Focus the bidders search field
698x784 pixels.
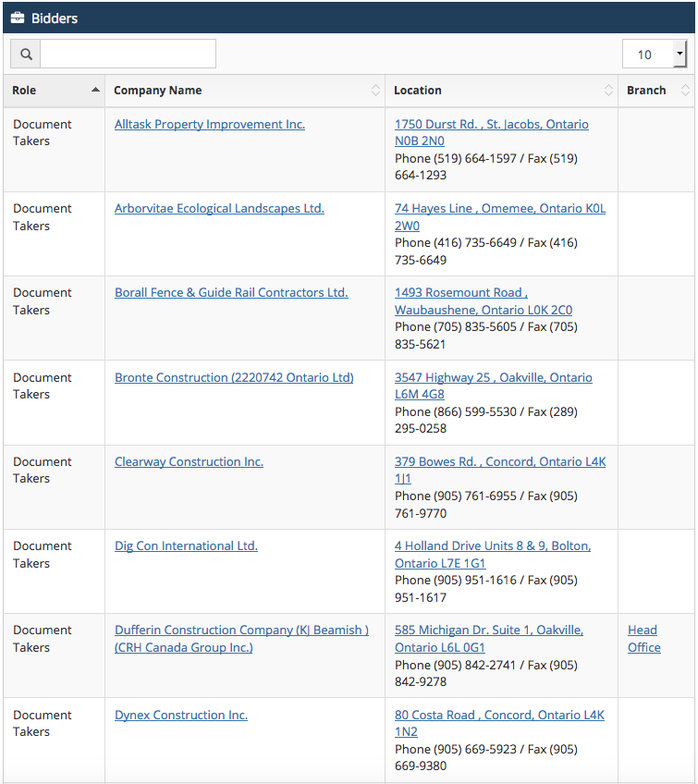tap(128, 54)
